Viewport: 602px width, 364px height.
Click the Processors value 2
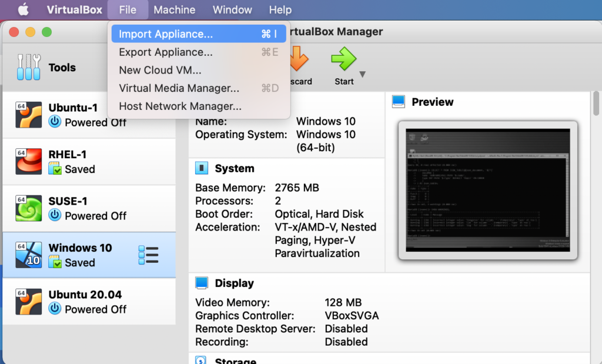tap(278, 201)
